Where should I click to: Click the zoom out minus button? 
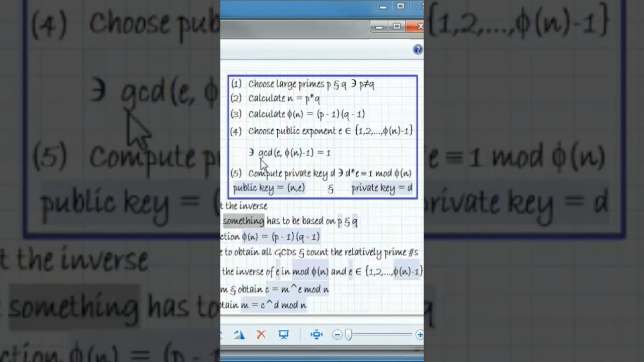337,335
